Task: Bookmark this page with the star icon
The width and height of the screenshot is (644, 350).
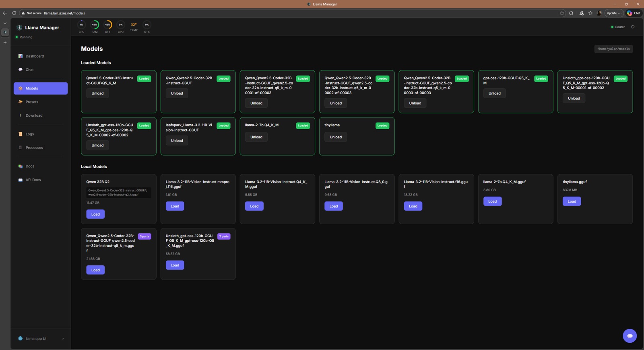Action: [562, 13]
